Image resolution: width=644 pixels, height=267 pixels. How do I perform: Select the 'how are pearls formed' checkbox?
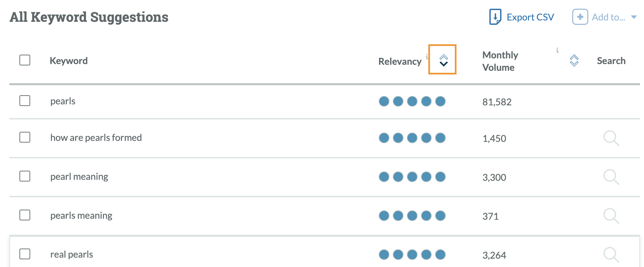(25, 137)
